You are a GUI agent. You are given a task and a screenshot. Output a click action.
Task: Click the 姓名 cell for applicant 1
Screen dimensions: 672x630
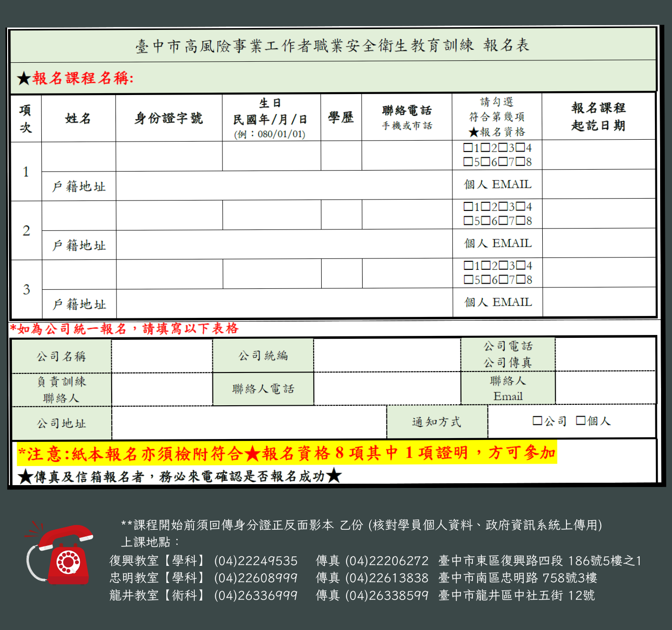(x=78, y=156)
